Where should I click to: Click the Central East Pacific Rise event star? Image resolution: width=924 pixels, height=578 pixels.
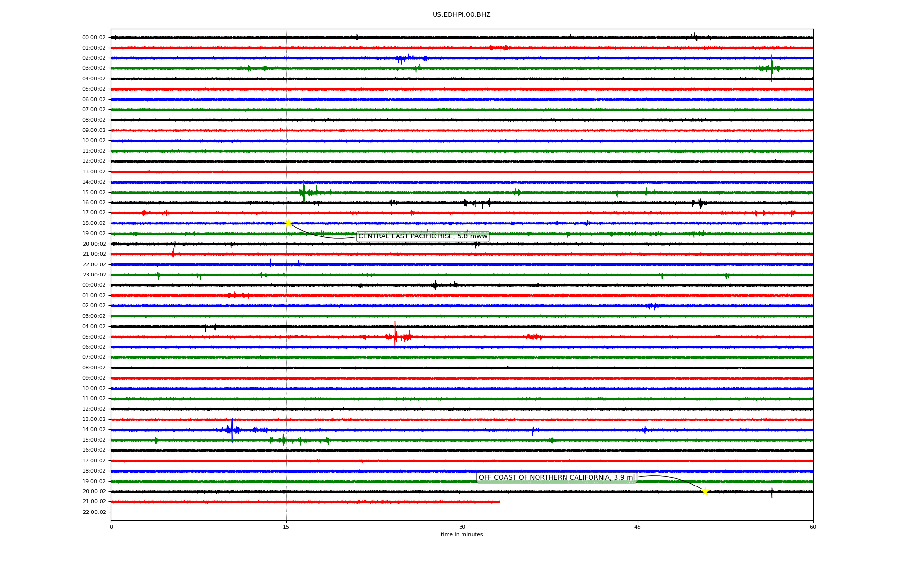[x=288, y=223]
